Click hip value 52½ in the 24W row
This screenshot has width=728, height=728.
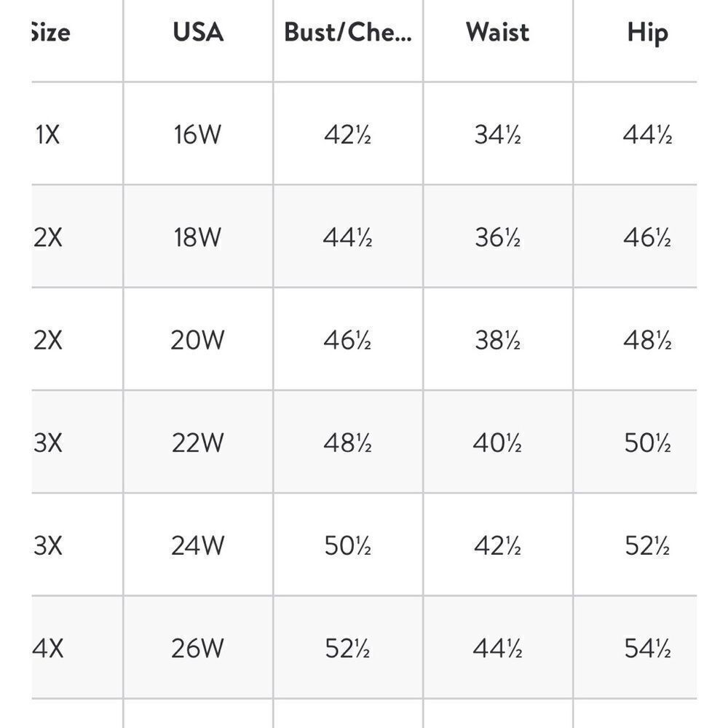coord(647,545)
